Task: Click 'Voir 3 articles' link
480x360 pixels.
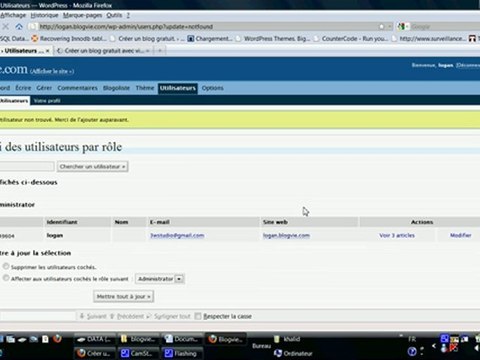Action: (x=397, y=235)
